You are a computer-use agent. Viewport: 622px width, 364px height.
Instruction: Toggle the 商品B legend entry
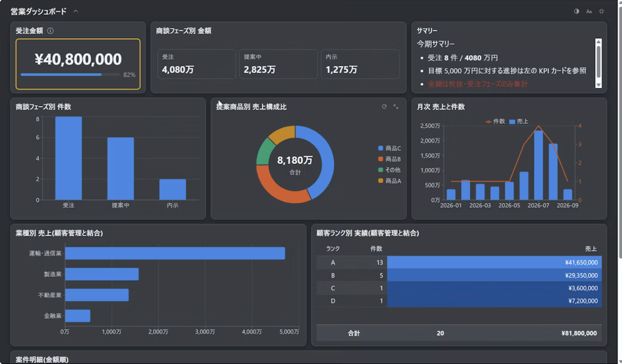(389, 159)
